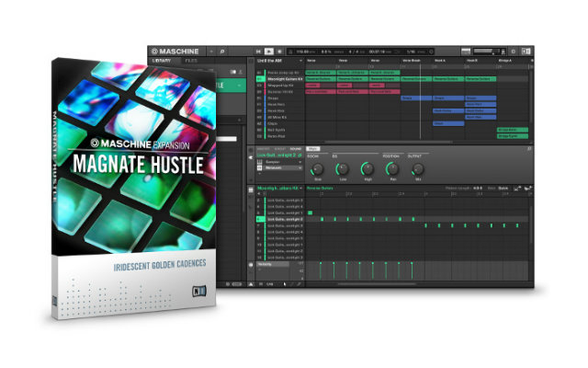Viewport: 588px width, 368px height.
Task: Switch to the GROUP tab in control area
Action: coord(279,149)
